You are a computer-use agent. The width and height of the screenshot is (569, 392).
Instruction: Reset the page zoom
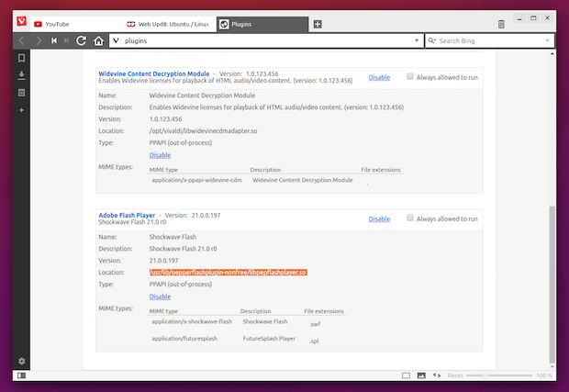pos(455,375)
